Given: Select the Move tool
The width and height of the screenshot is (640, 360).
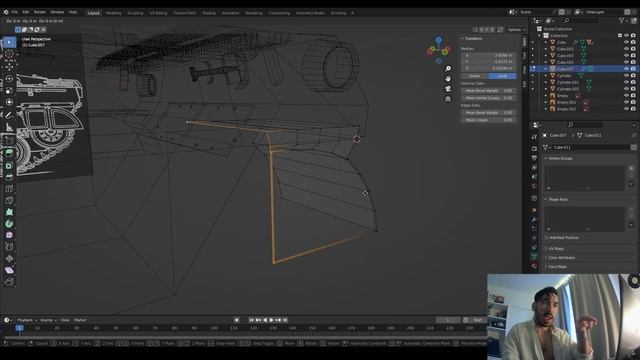Looking at the screenshot, I should point(9,66).
